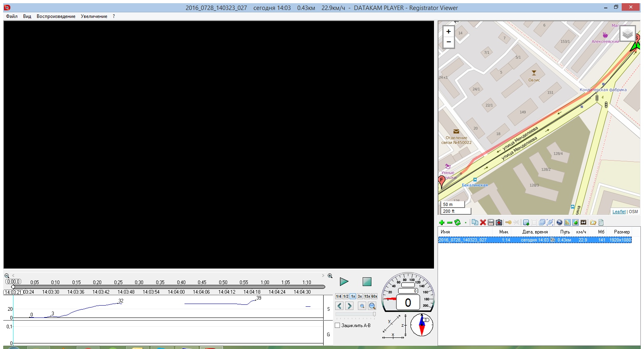
Task: Click the green plus add file icon
Action: [x=442, y=223]
